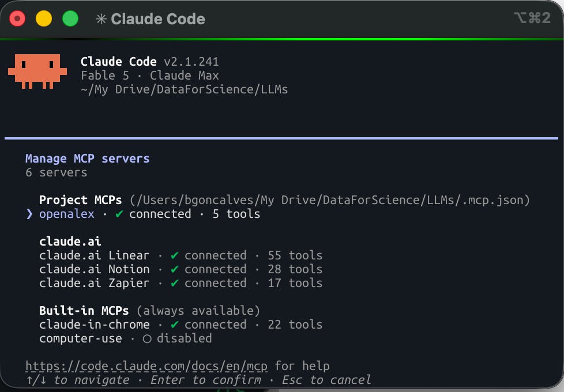Maximize the window with the green button
The height and width of the screenshot is (392, 564).
point(70,18)
